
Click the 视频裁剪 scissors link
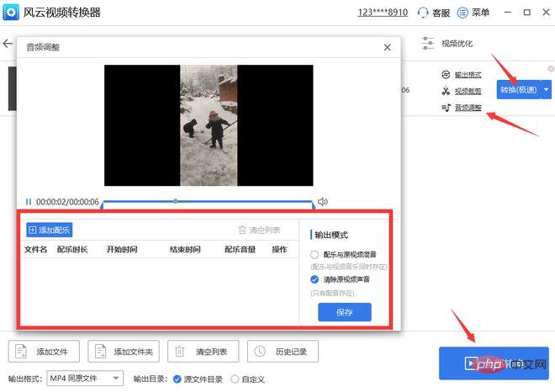click(468, 92)
